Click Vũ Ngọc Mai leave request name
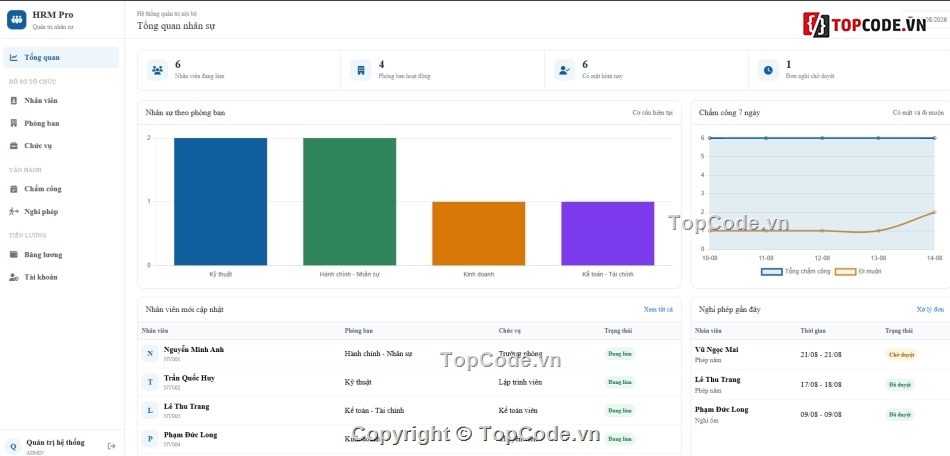This screenshot has width=950, height=456. coord(717,349)
